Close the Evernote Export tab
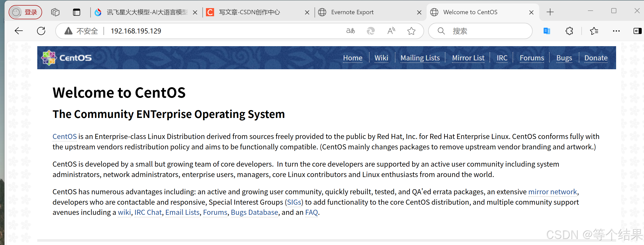 (419, 12)
